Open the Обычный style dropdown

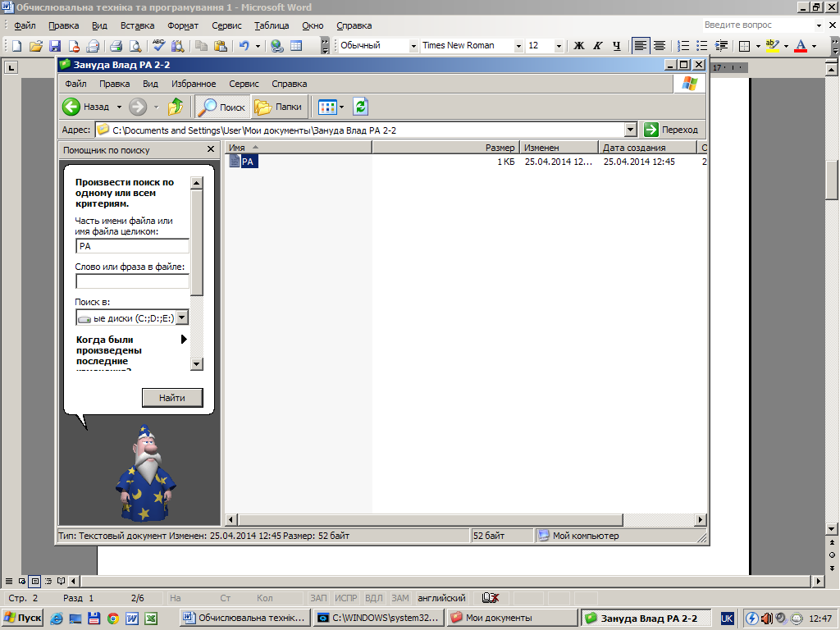pos(413,46)
